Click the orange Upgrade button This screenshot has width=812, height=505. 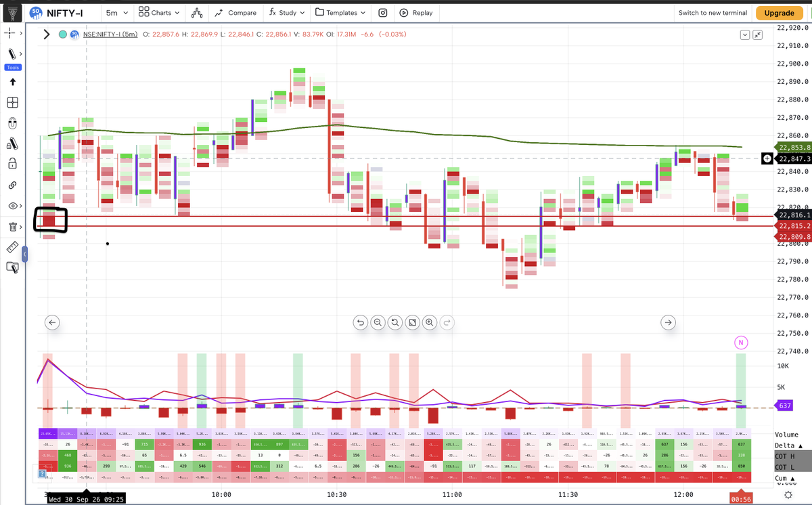click(x=779, y=12)
